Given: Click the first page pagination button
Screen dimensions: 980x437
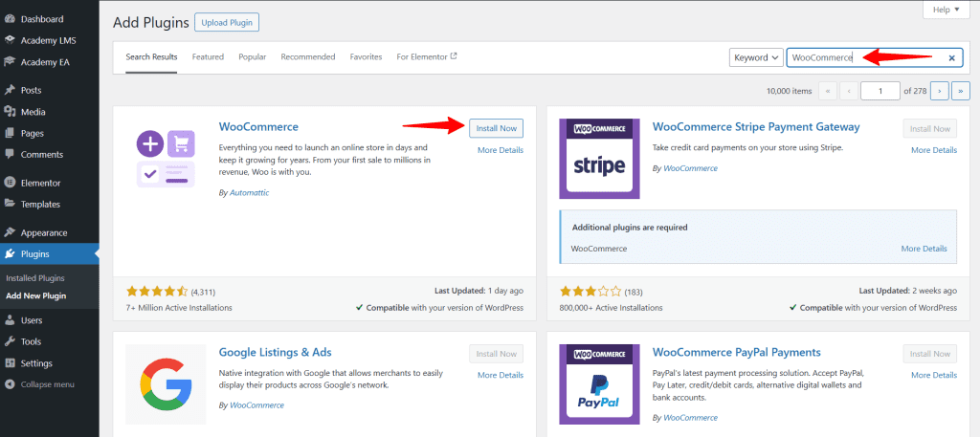Looking at the screenshot, I should tap(828, 91).
